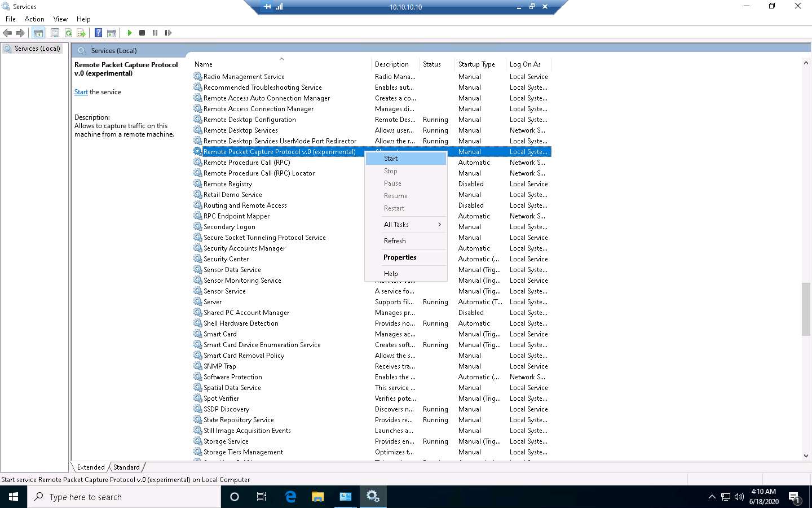Sort by Startup Type column header
Screen dimensions: 812x508
click(480, 64)
